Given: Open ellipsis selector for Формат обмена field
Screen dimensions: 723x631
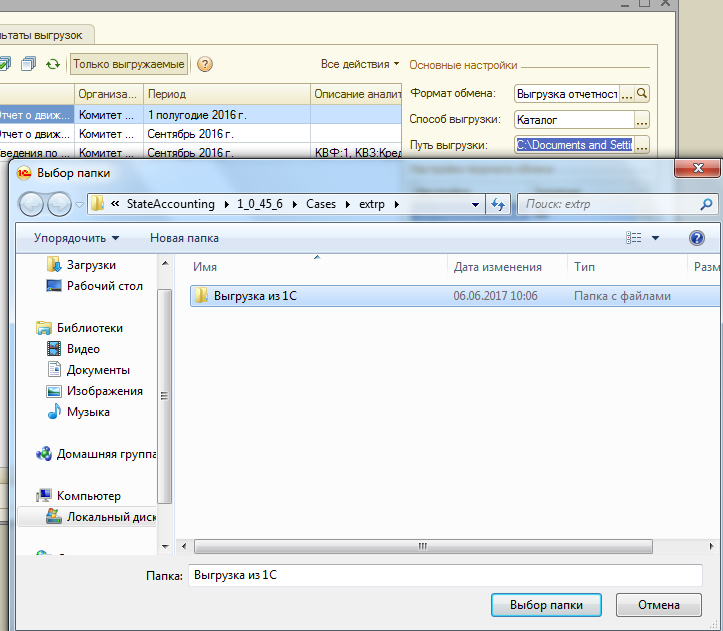Looking at the screenshot, I should pyautogui.click(x=627, y=94).
